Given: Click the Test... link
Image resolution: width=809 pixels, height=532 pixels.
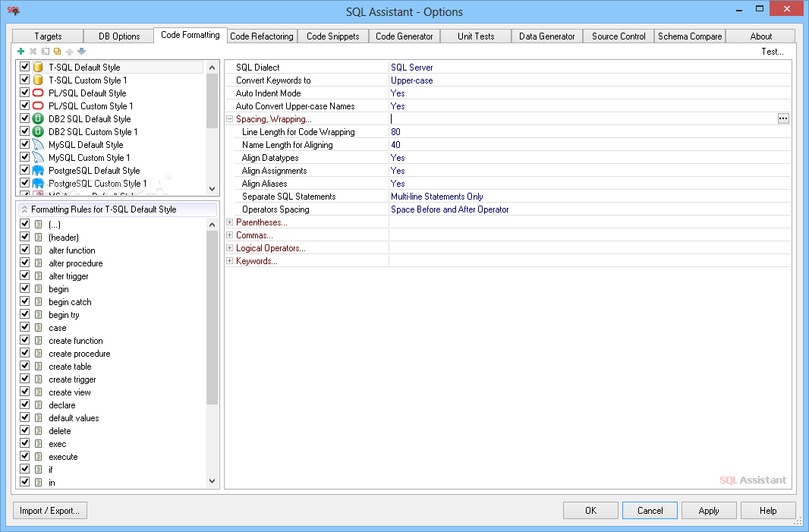Looking at the screenshot, I should (x=773, y=51).
